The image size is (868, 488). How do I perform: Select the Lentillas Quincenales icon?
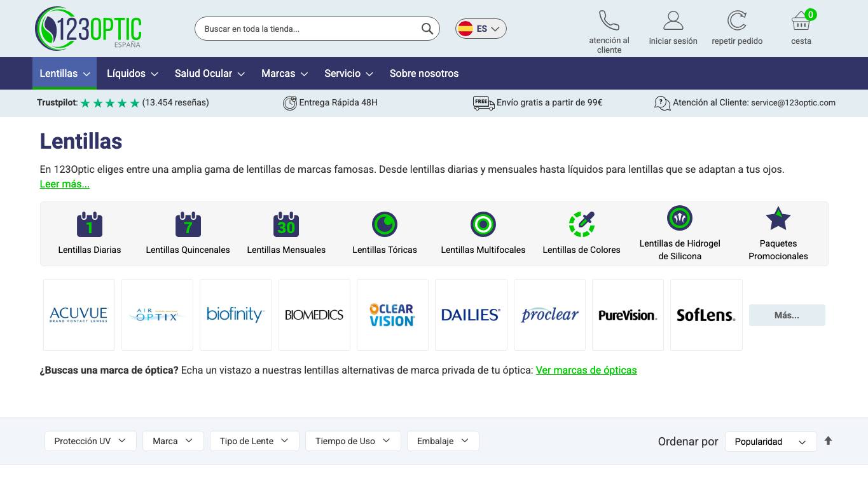click(188, 224)
